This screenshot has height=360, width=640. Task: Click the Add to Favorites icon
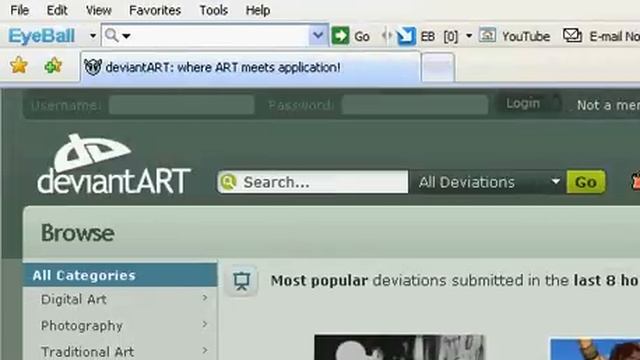click(x=53, y=65)
